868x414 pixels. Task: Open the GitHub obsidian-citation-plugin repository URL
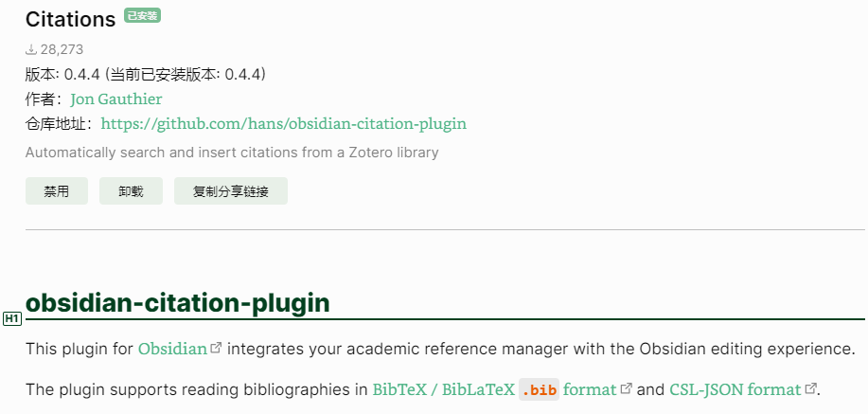(x=283, y=123)
